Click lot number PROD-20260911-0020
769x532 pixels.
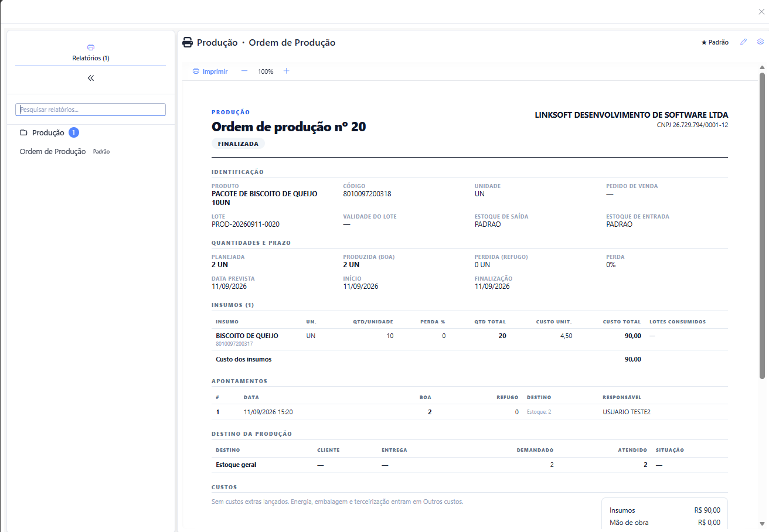pos(246,224)
